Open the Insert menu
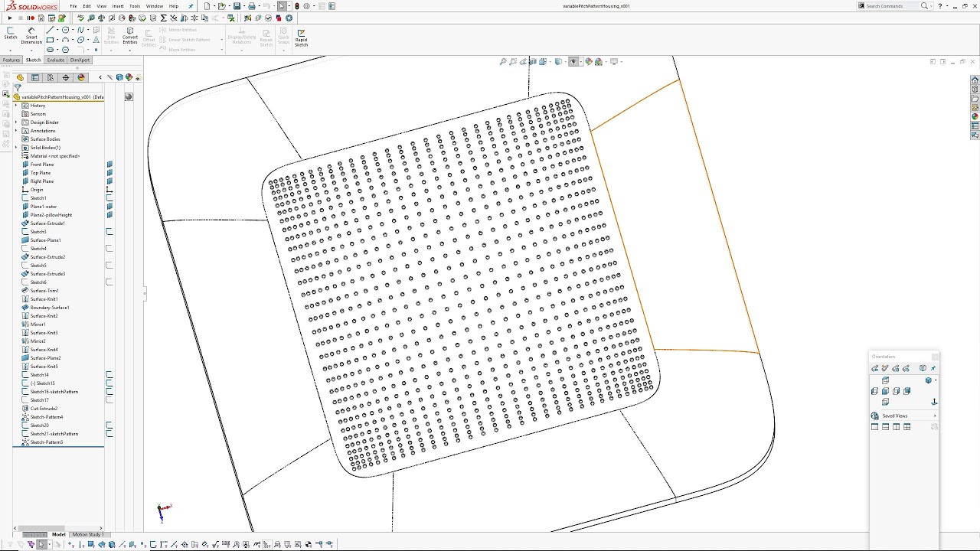 point(118,6)
